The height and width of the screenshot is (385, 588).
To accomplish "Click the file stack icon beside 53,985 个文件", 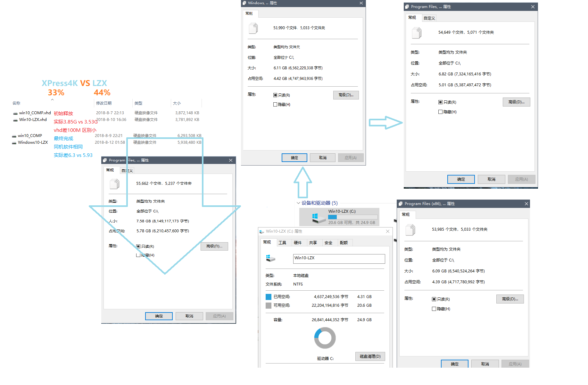I will tap(410, 230).
